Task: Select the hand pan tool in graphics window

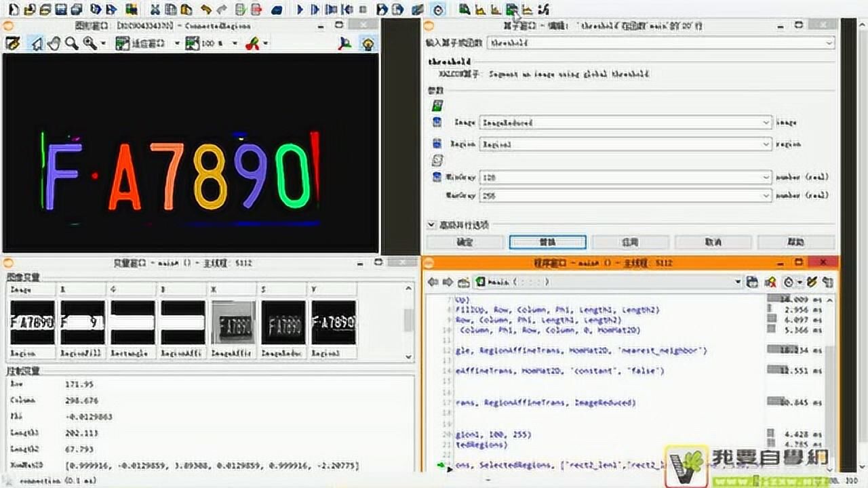Action: tap(54, 43)
